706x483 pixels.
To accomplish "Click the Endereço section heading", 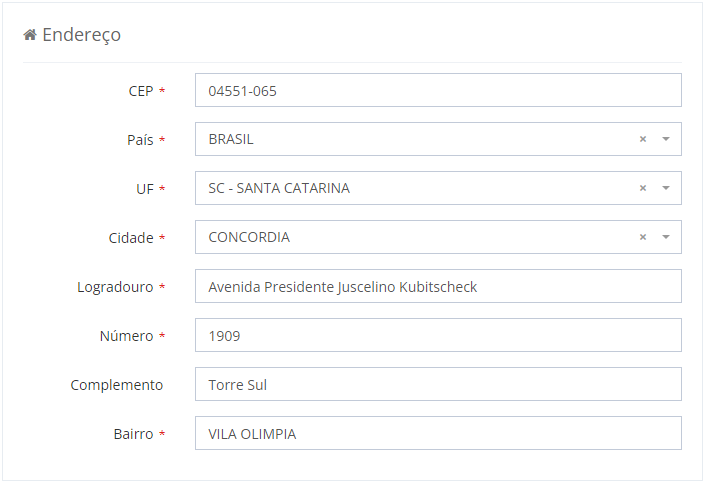I will point(81,35).
